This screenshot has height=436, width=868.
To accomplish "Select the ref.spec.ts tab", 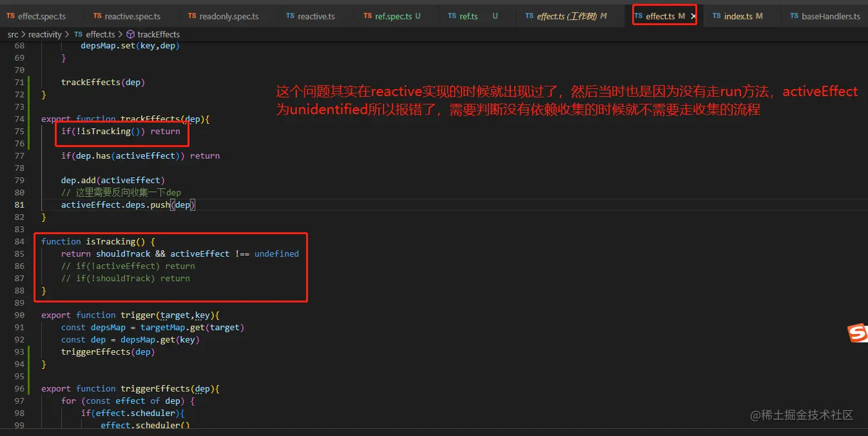I will pos(392,16).
